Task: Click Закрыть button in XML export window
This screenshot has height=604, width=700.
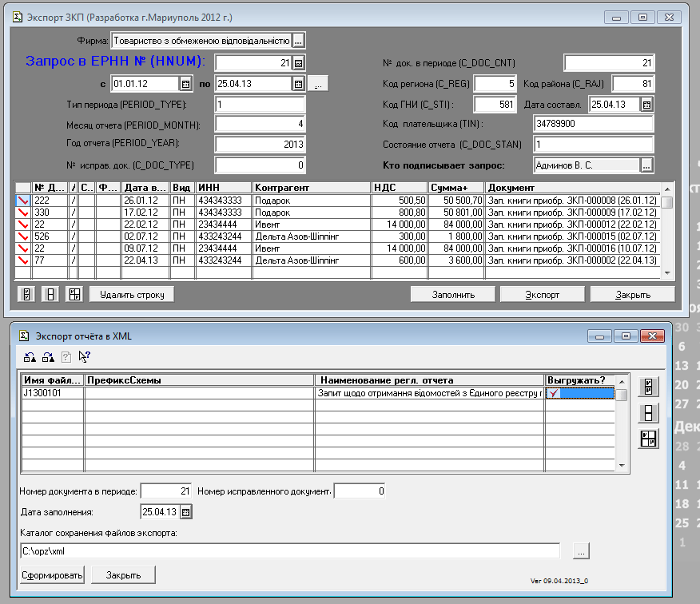Action: point(123,575)
